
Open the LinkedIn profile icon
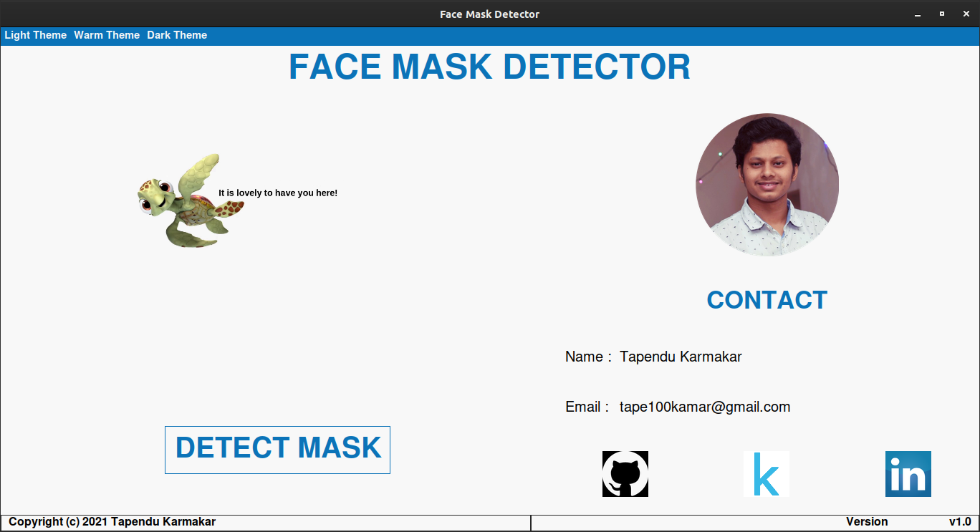[x=908, y=474]
